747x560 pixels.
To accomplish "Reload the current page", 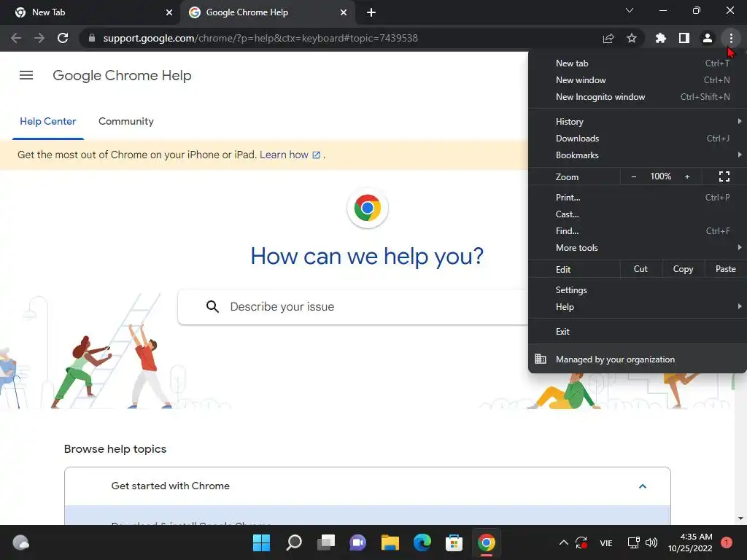I will point(63,38).
